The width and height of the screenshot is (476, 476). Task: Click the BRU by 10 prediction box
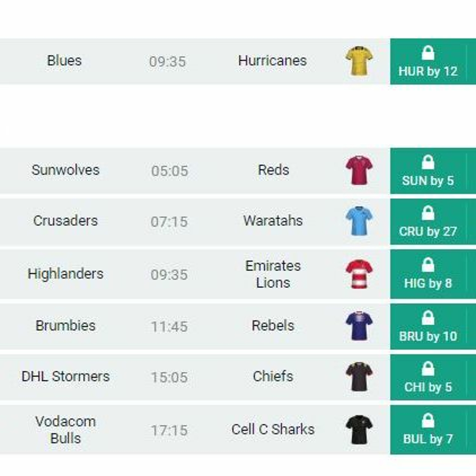[x=428, y=327]
